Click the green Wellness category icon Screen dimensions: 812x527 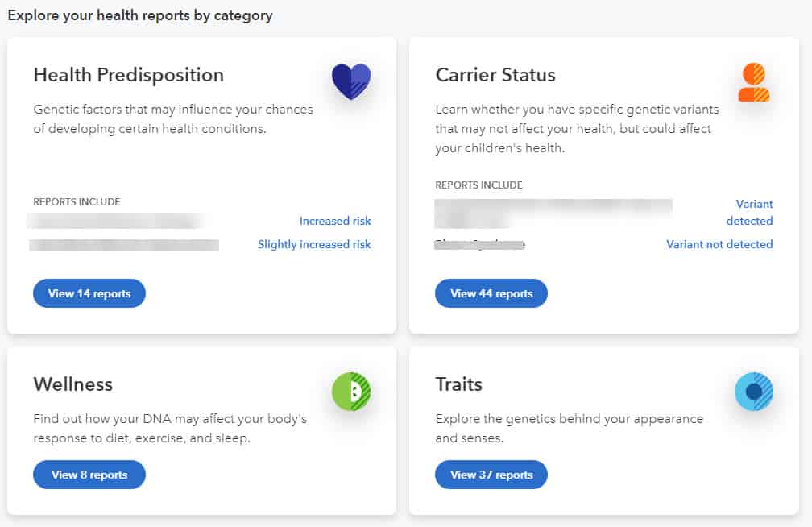tap(351, 392)
